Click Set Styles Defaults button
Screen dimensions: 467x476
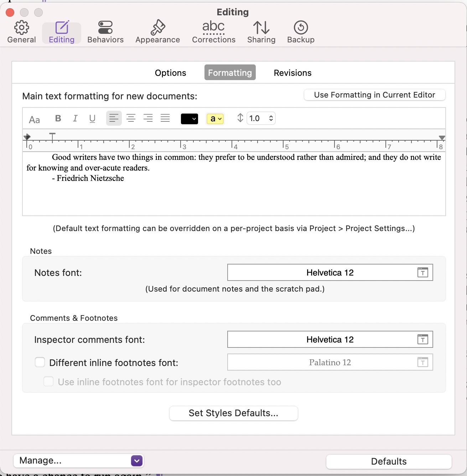click(x=233, y=413)
